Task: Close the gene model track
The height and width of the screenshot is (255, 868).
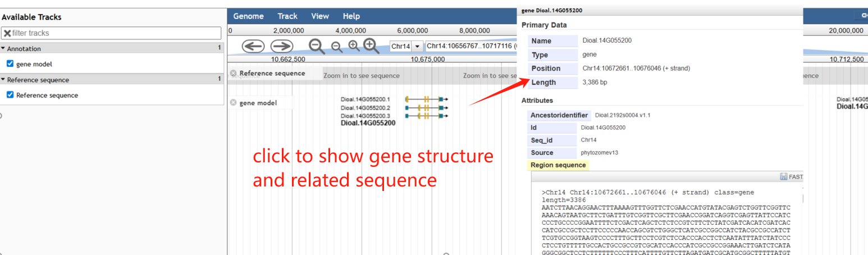Action: [x=233, y=103]
